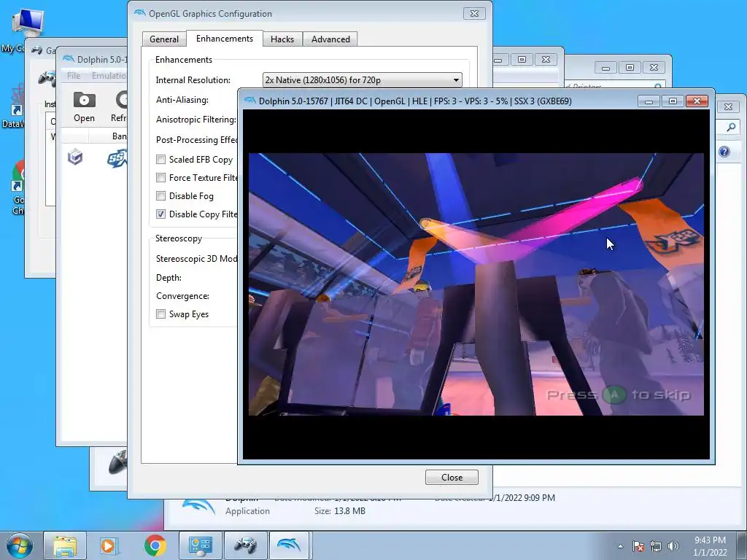Image resolution: width=747 pixels, height=560 pixels.
Task: Minimize the SSX 3 game window
Action: pos(649,101)
